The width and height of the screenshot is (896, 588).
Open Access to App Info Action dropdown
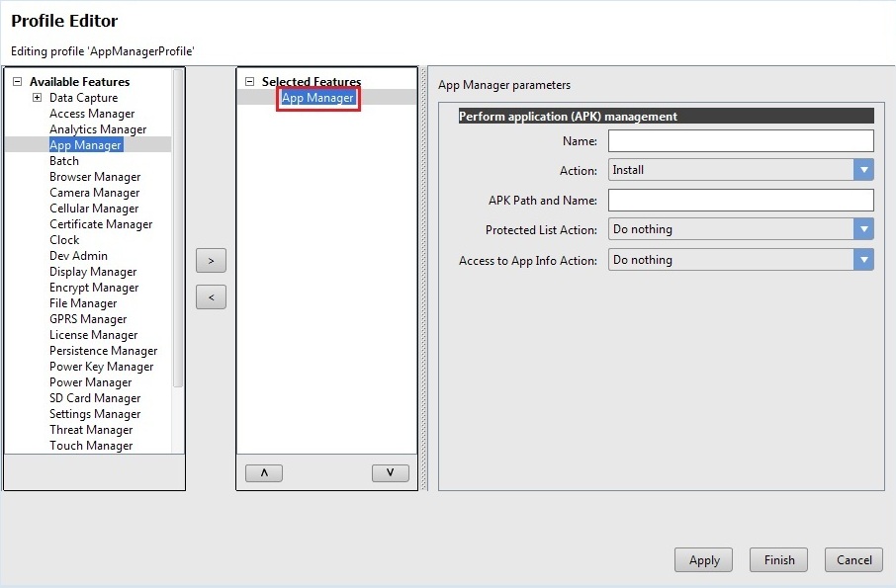coord(864,260)
